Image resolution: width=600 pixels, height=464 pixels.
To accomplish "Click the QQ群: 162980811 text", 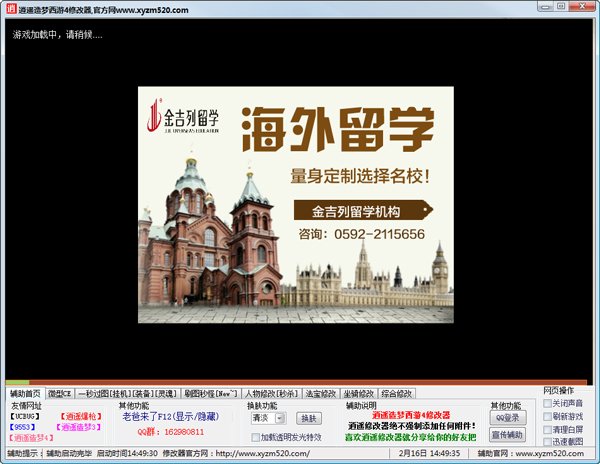I will [171, 432].
